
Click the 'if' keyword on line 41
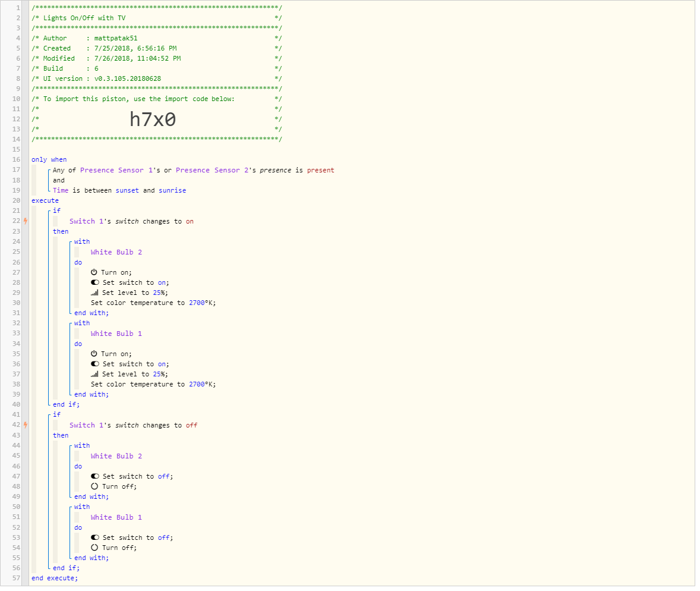[56, 414]
